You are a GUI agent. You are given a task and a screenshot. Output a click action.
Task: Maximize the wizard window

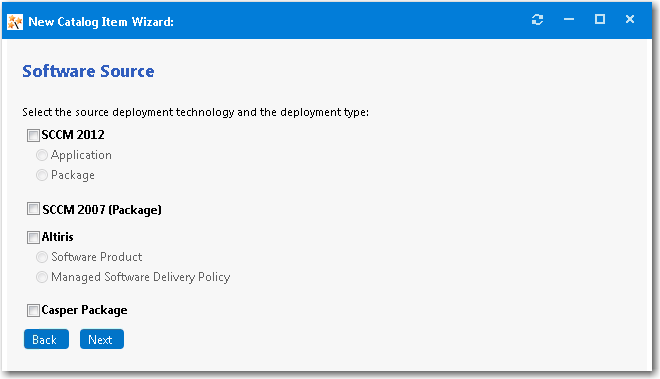600,19
